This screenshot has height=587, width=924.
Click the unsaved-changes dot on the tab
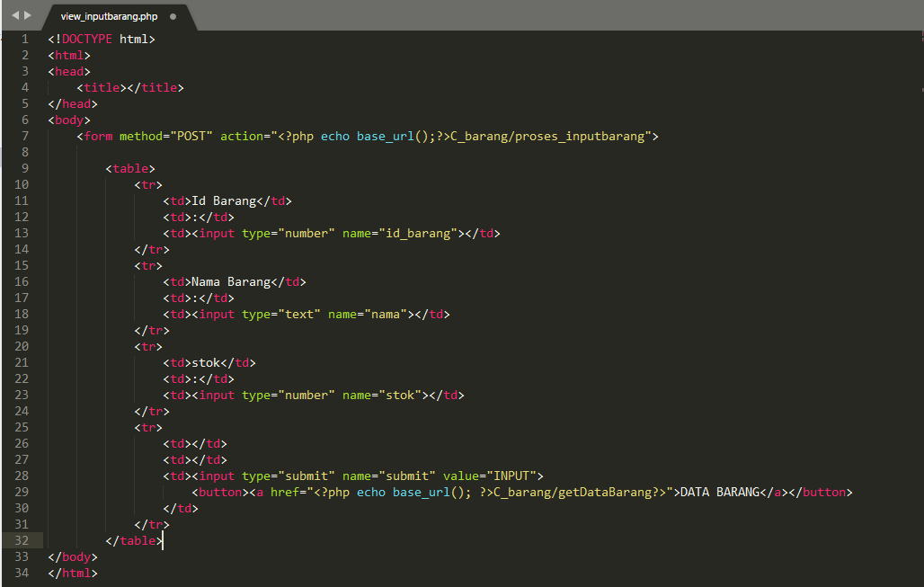171,15
